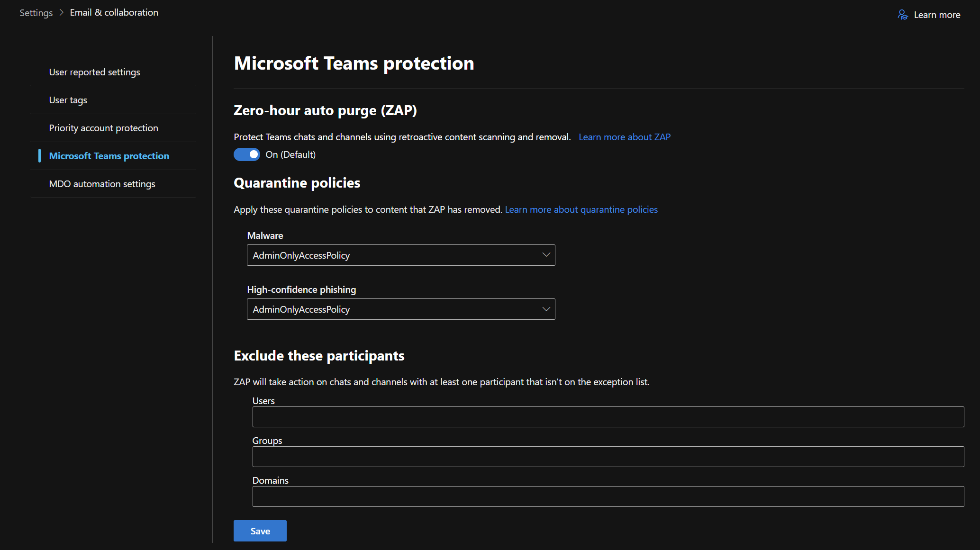The width and height of the screenshot is (980, 550).
Task: Expand the Malware quarantine policy dropdown
Action: (x=400, y=255)
